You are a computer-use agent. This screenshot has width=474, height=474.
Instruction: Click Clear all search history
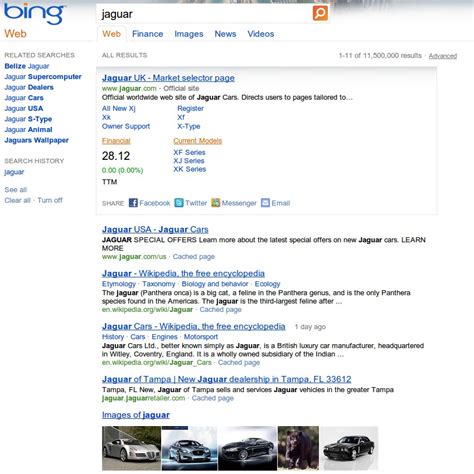17,200
